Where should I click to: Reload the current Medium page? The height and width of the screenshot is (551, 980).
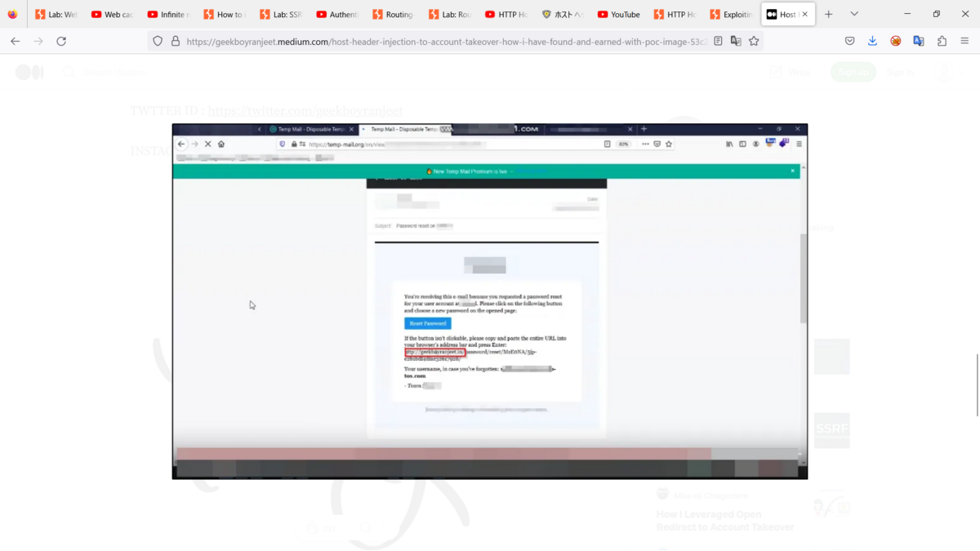click(61, 41)
